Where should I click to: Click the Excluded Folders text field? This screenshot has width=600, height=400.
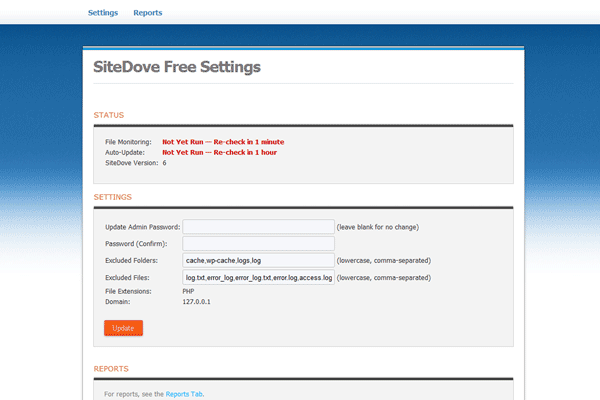point(258,260)
